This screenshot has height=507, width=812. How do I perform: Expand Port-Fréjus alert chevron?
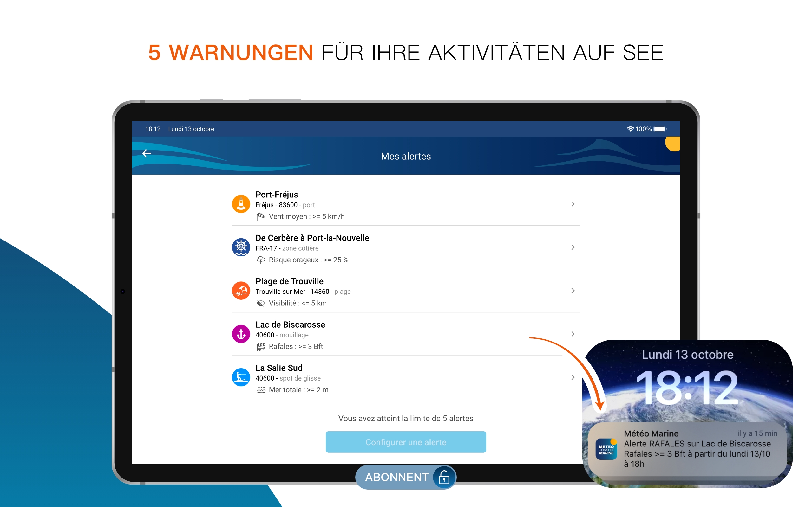tap(573, 204)
